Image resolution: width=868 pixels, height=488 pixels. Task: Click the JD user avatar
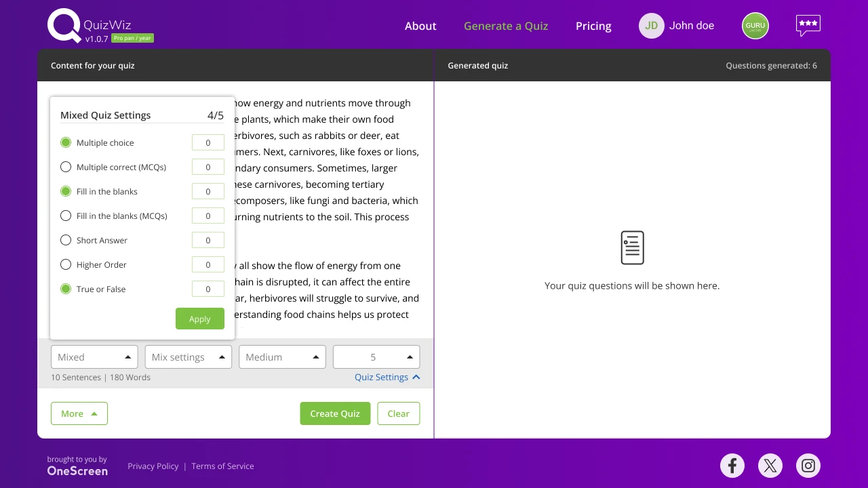coord(651,26)
